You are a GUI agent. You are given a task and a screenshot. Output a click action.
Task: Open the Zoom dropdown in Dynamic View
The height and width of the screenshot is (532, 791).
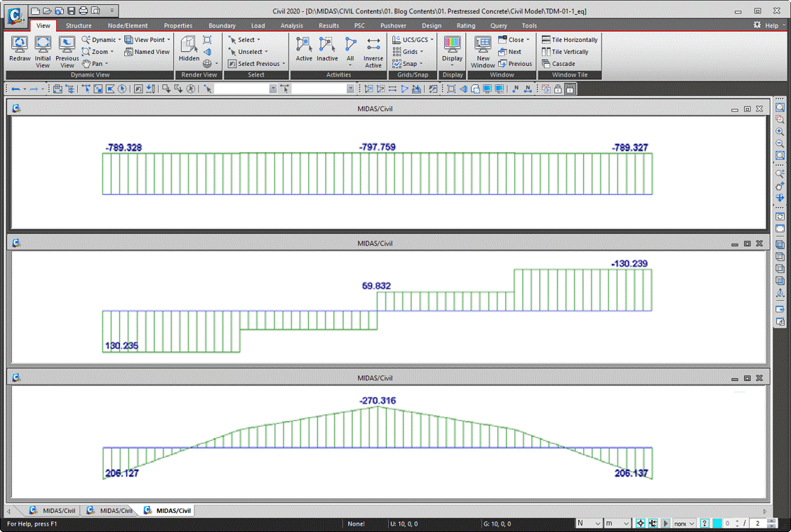98,51
